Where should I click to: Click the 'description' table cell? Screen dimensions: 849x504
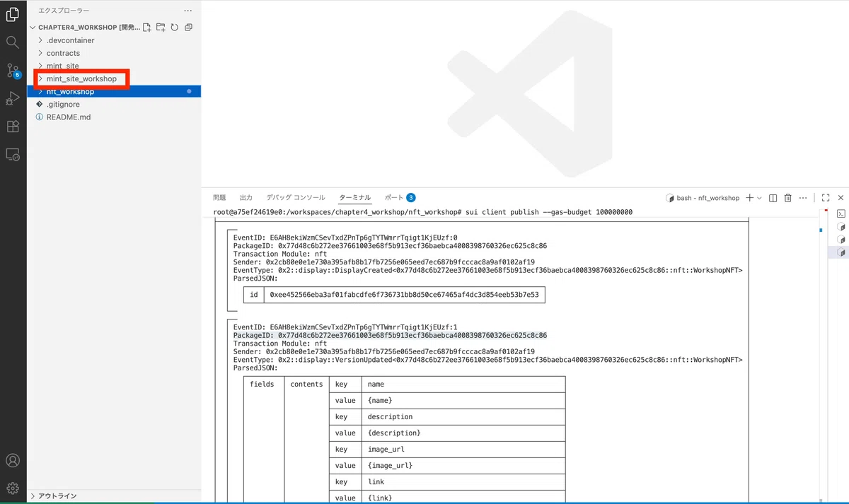463,416
